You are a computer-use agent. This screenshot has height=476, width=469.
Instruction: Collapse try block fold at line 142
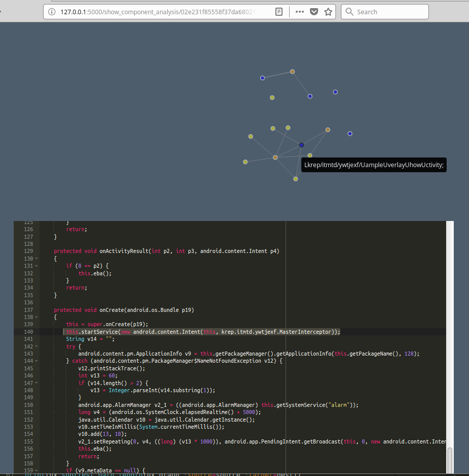[37, 346]
